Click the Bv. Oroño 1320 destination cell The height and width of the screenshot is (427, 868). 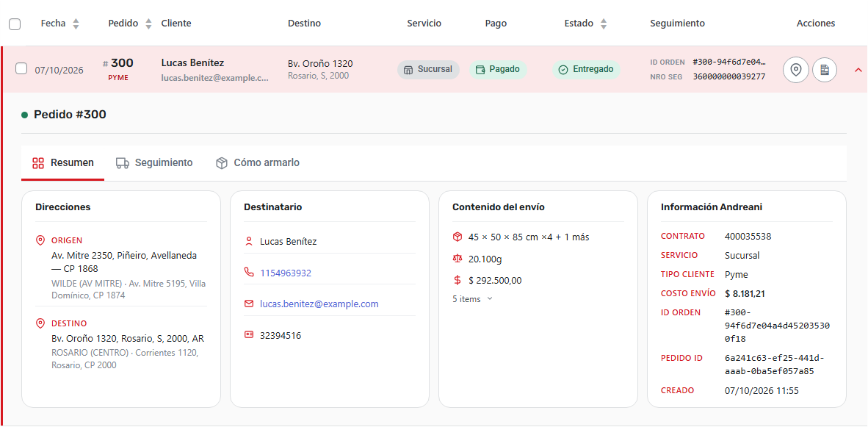(x=320, y=69)
